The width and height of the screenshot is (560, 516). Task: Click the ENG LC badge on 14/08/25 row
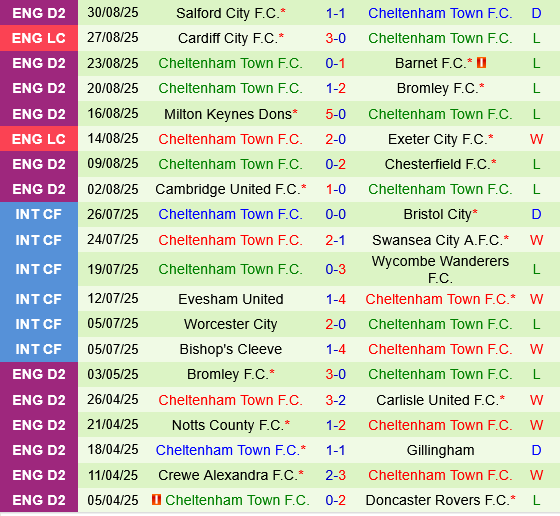pos(39,139)
